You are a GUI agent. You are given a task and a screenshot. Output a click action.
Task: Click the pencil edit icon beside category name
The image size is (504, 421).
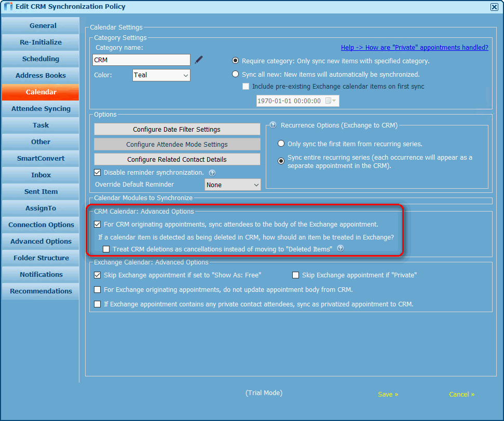point(199,60)
